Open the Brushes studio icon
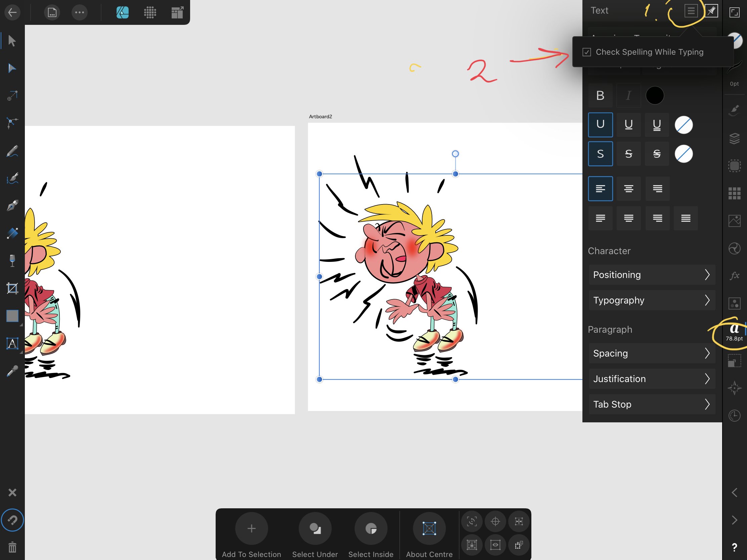The image size is (747, 560). (735, 110)
